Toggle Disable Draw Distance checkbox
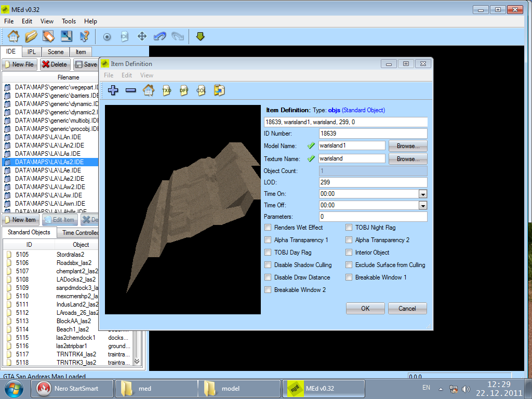532x399 pixels. 268,277
